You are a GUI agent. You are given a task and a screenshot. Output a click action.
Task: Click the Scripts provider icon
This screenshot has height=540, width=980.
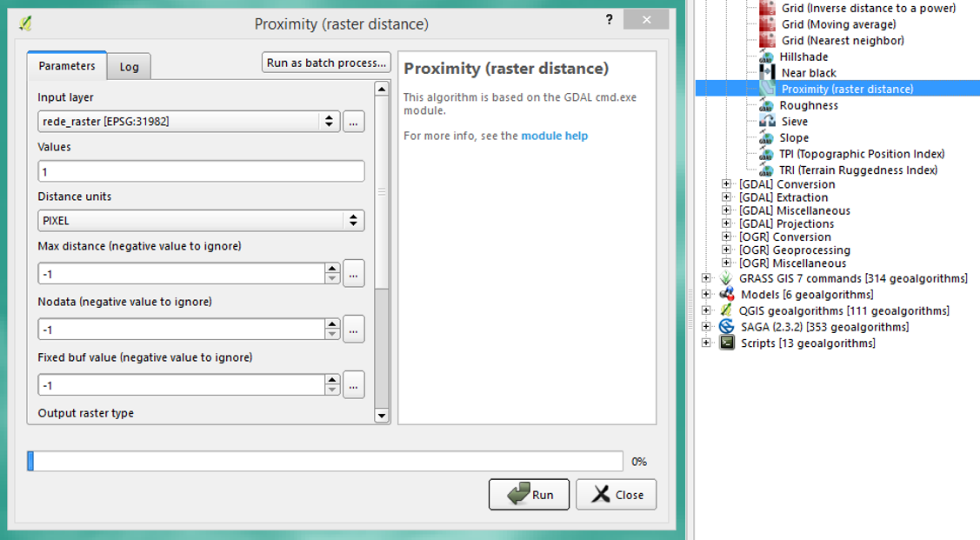(726, 343)
